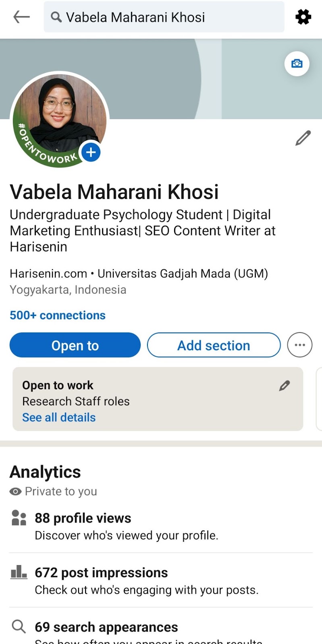View 69 search appearances entry
This screenshot has width=322, height=644.
click(x=161, y=630)
